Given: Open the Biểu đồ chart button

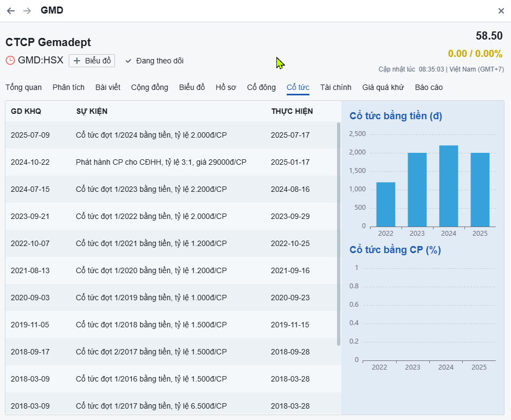Looking at the screenshot, I should click(x=92, y=60).
